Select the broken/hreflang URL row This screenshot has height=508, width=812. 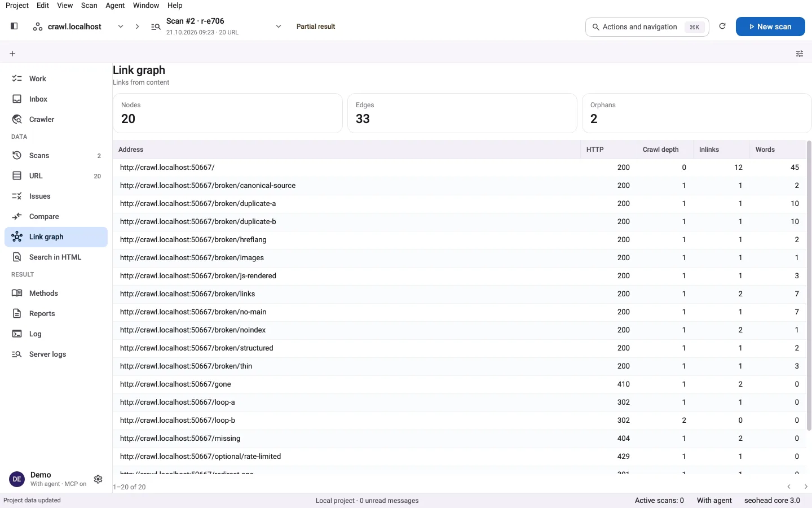[460, 239]
